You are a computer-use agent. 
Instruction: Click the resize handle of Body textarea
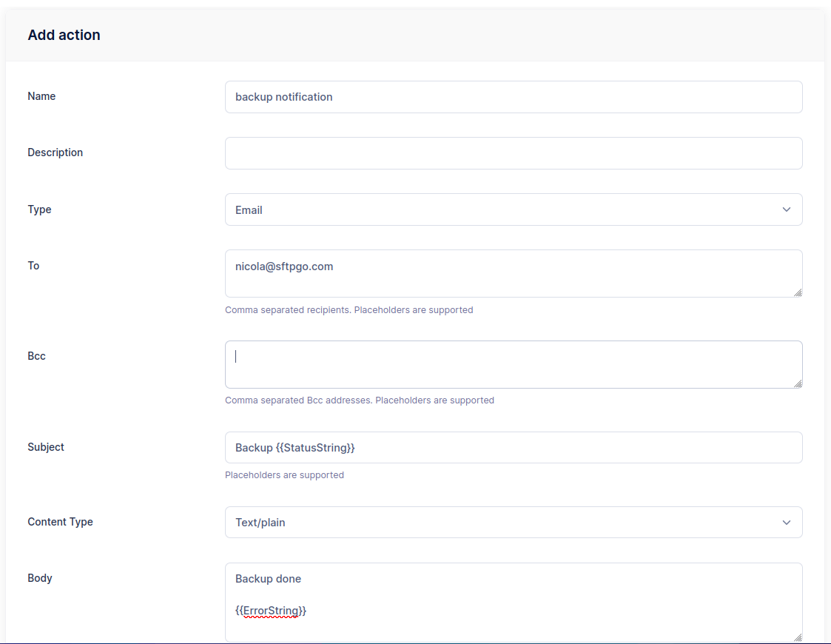(x=797, y=637)
